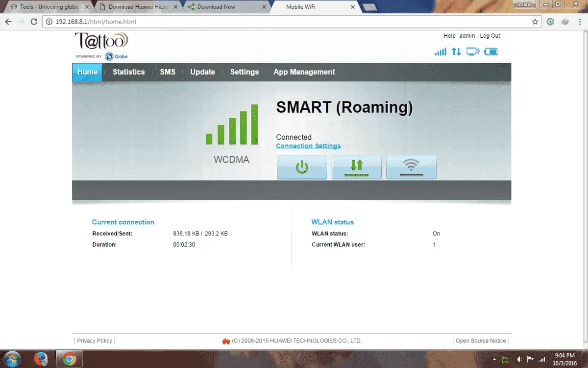This screenshot has height=368, width=588.
Task: Click the Connection Settings link
Action: [x=308, y=146]
